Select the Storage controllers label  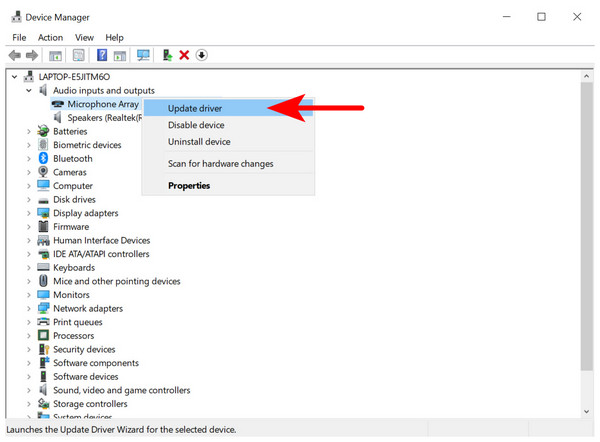point(90,404)
